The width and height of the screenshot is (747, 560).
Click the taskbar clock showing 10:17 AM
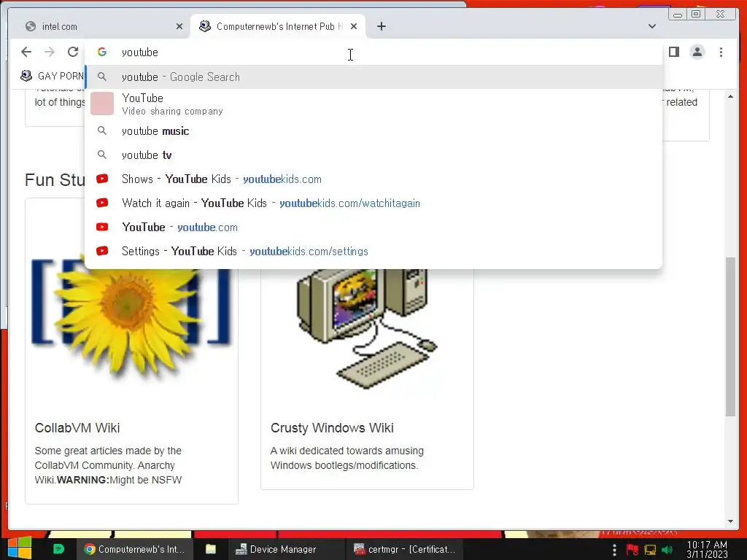[x=707, y=549]
